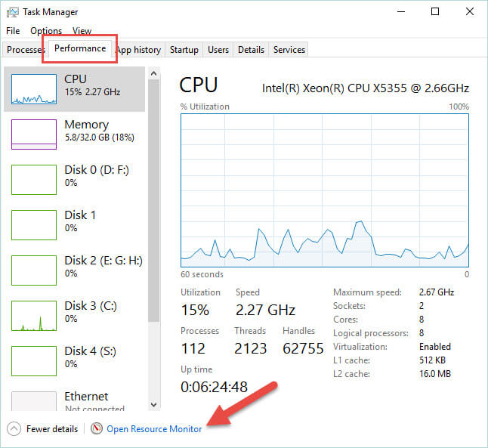Click the CPU utilization graph
The height and width of the screenshot is (448, 488).
pyautogui.click(x=325, y=190)
